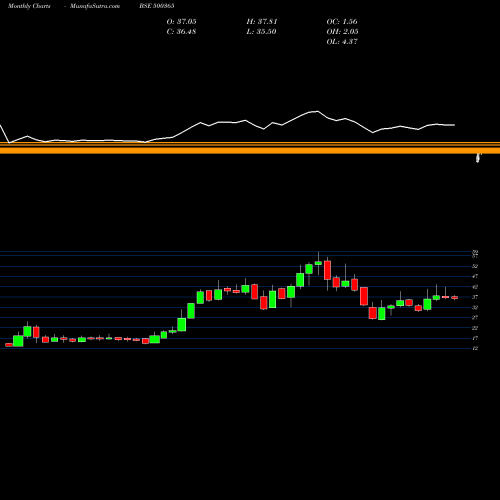The height and width of the screenshot is (500, 500).
Task: Click the "OC: 1.56" value
Action: pyautogui.click(x=342, y=22)
